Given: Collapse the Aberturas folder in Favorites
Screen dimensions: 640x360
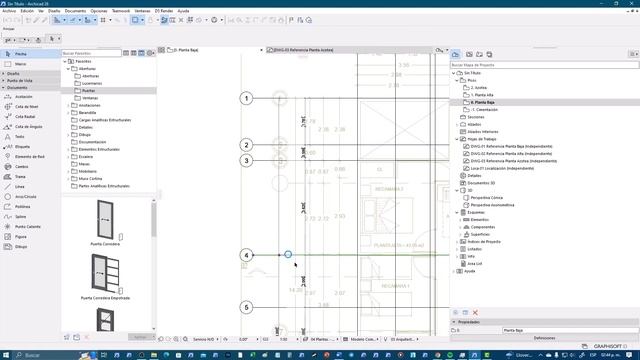Looking at the screenshot, I should click(x=68, y=69).
